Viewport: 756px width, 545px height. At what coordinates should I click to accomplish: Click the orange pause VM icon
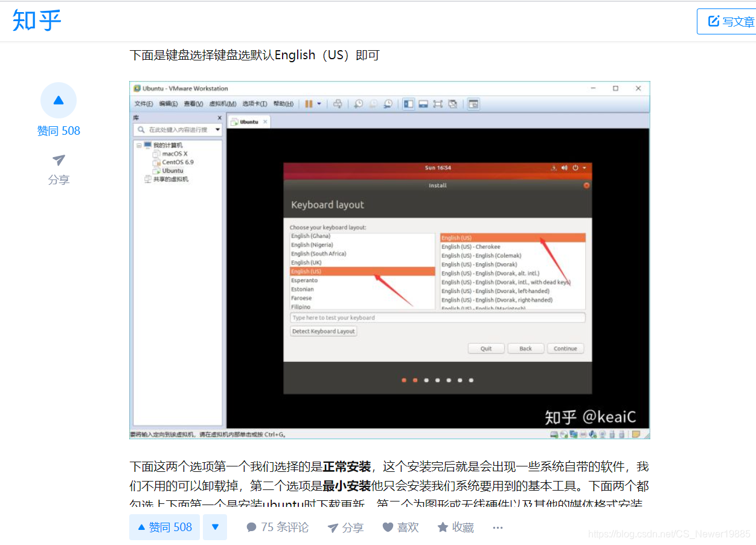309,104
